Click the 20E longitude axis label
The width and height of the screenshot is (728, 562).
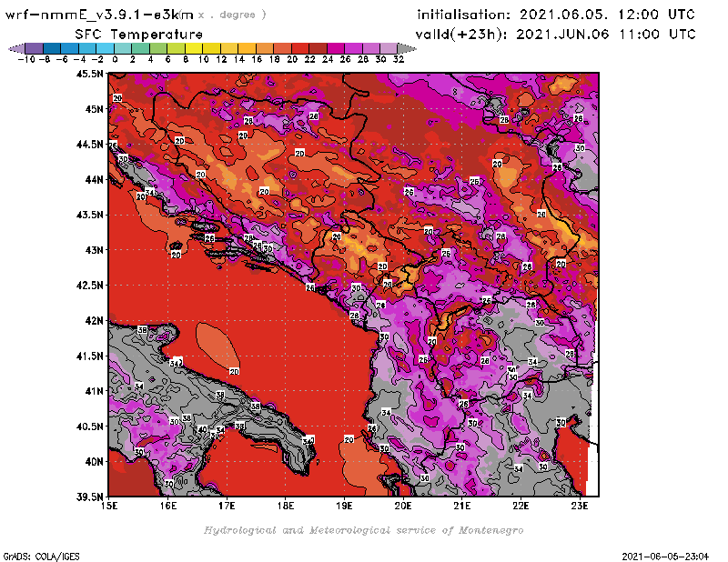[x=403, y=506]
